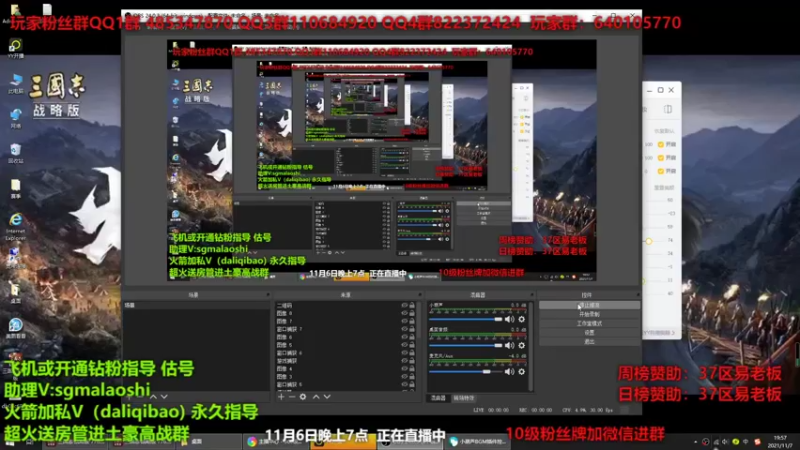This screenshot has width=800, height=450.
Task: Open the 回收站 recycle bin icon
Action: 15,153
